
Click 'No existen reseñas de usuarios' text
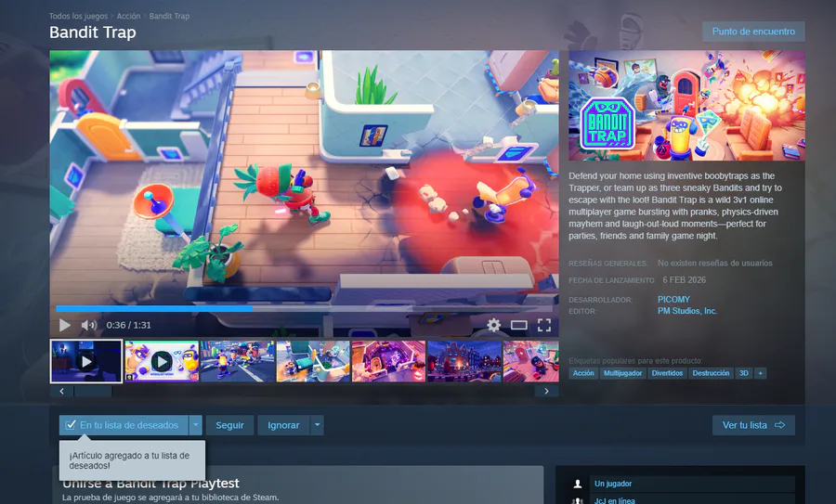[715, 264]
